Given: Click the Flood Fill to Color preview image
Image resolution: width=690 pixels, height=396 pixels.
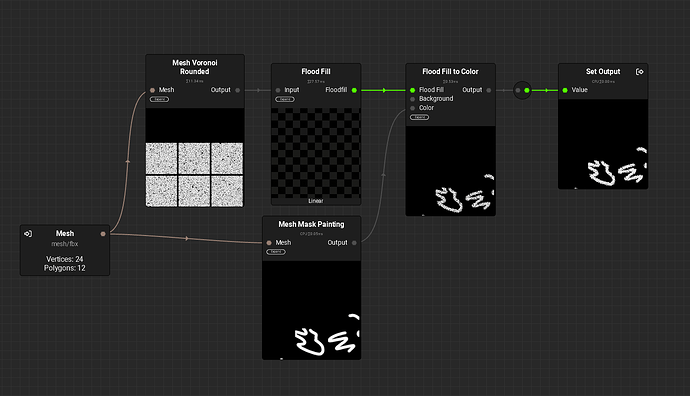Looking at the screenshot, I should pyautogui.click(x=451, y=171).
